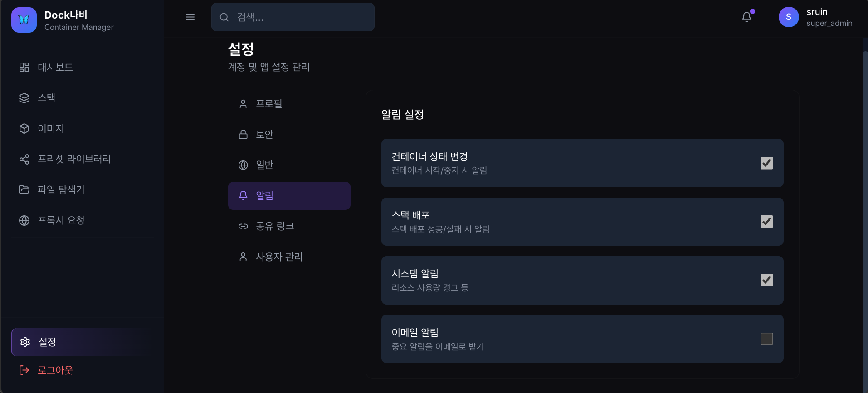This screenshot has height=393, width=868.
Task: Disable 컨테이너 상태 변경 alerts
Action: tap(766, 163)
